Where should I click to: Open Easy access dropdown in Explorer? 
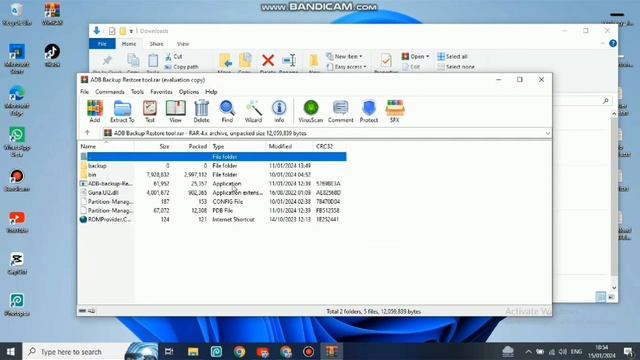347,67
